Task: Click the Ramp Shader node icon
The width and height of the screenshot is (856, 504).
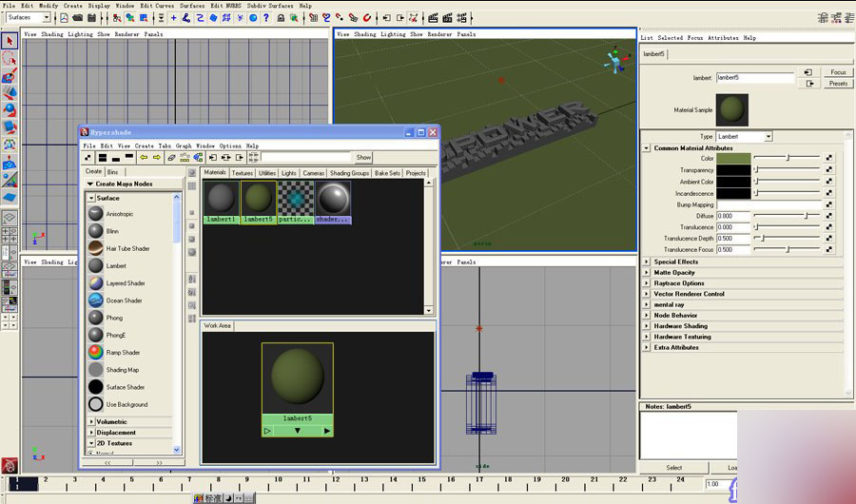Action: (x=96, y=352)
